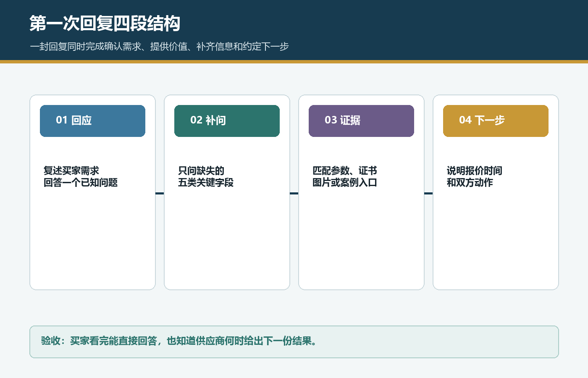This screenshot has height=378, width=588.
Task: Click the gold 04 下一步 header
Action: point(496,121)
